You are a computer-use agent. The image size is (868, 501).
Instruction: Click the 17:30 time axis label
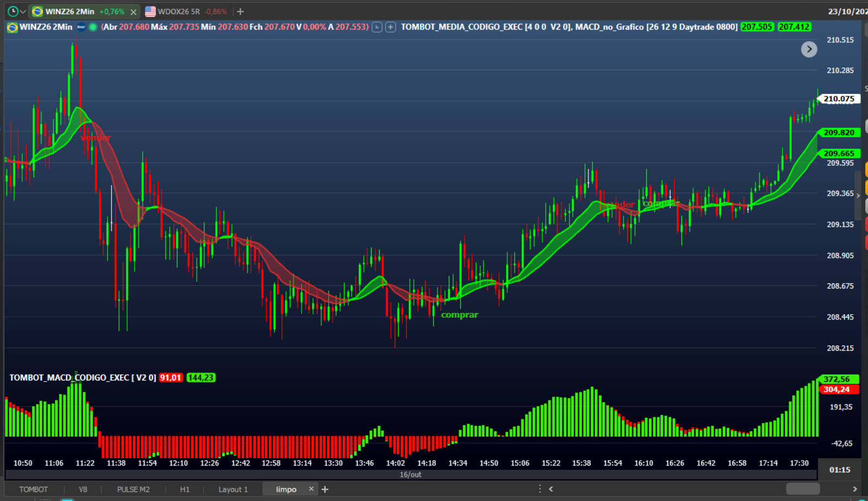[x=799, y=463]
